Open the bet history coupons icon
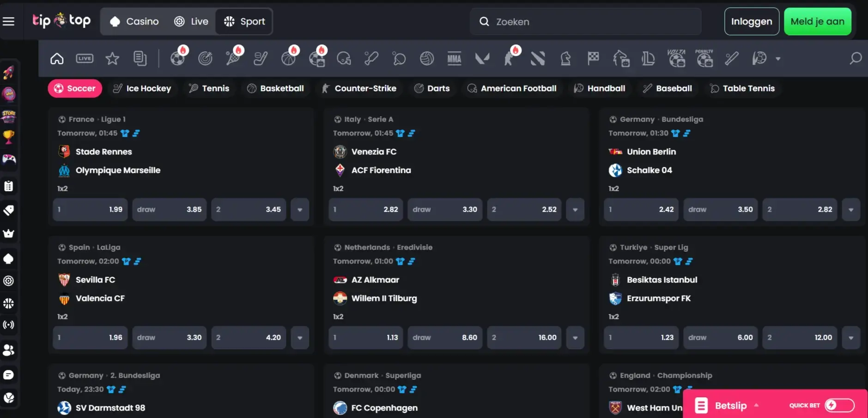Viewport: 868px width, 418px height. coord(140,59)
